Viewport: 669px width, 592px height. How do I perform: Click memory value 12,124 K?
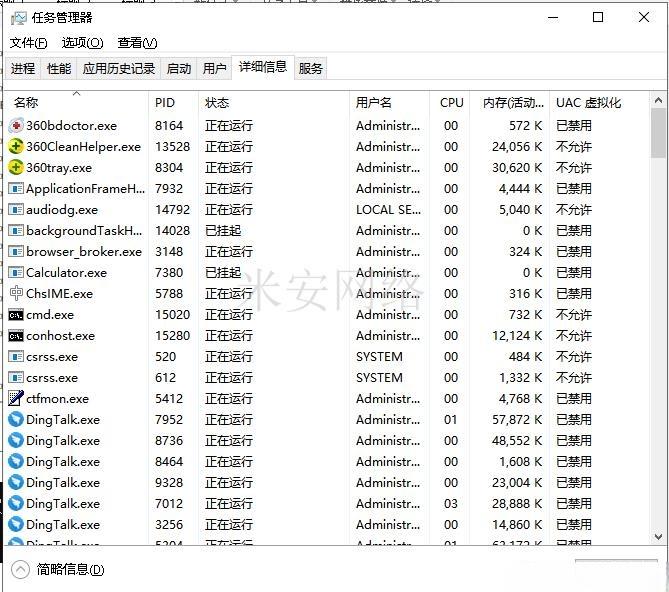(x=517, y=336)
